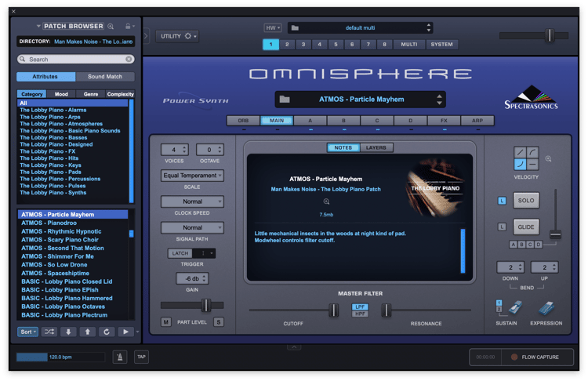Open the directory Man Makes Noise link
This screenshot has height=381, width=588.
click(x=93, y=42)
